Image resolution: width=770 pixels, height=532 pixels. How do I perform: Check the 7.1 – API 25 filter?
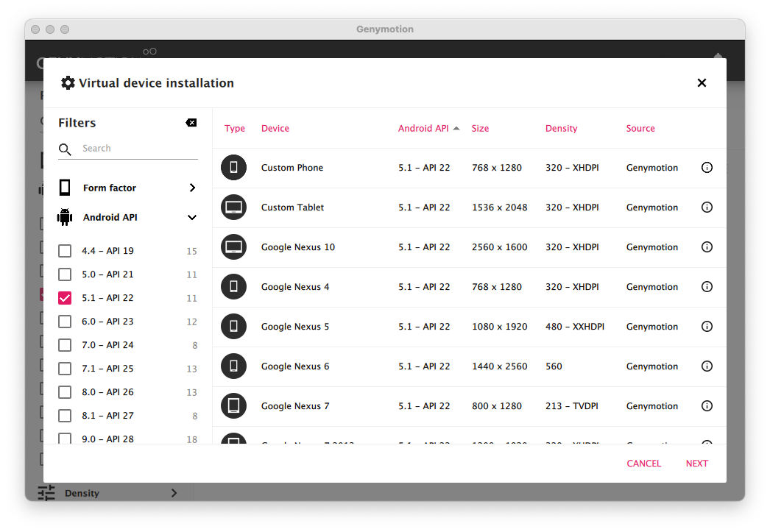(65, 369)
